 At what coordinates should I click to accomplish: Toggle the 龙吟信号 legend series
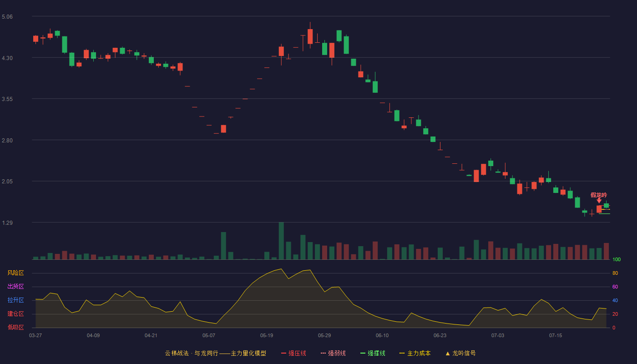[x=460, y=353]
